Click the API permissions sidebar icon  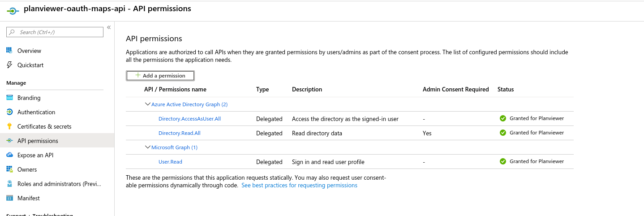(9, 141)
